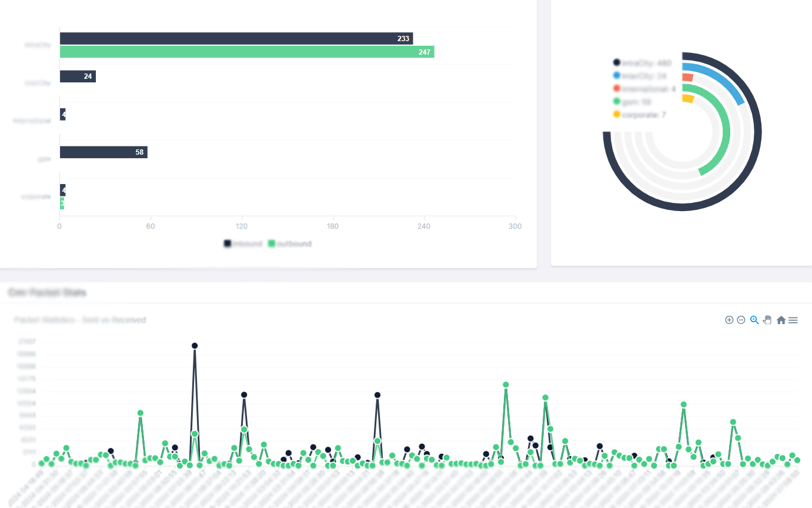Viewport: 812px width, 508px height.
Task: Click the zoom out minus icon on the chart
Action: pyautogui.click(x=741, y=320)
